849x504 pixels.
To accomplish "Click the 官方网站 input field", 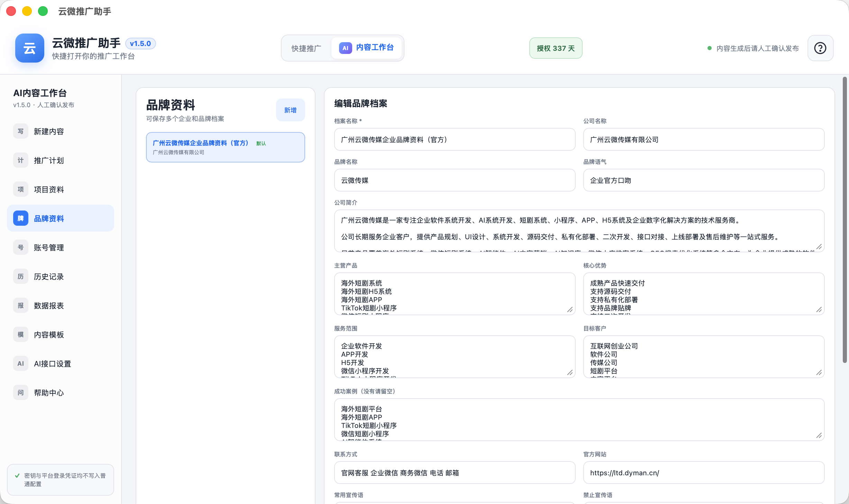I will pyautogui.click(x=704, y=473).
